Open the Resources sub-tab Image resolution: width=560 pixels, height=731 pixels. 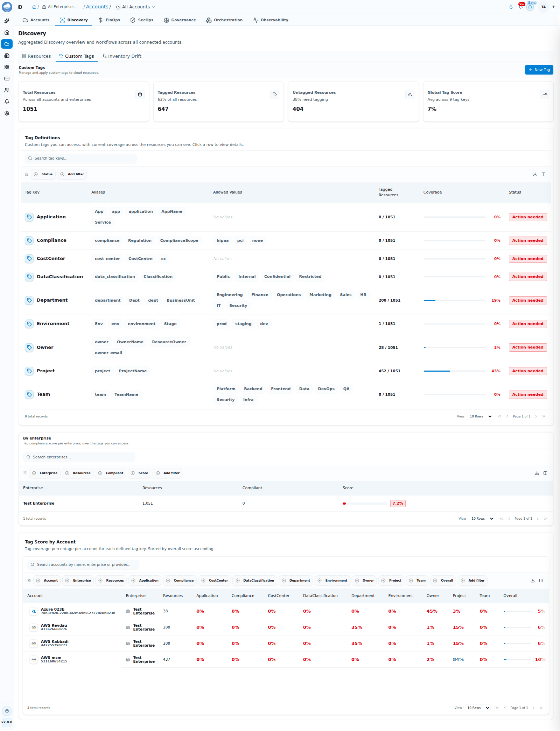pyautogui.click(x=36, y=56)
